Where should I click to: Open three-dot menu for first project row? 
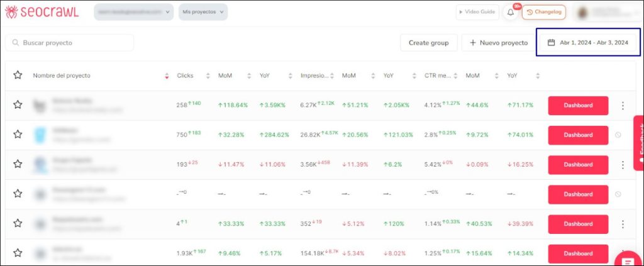[x=623, y=106]
